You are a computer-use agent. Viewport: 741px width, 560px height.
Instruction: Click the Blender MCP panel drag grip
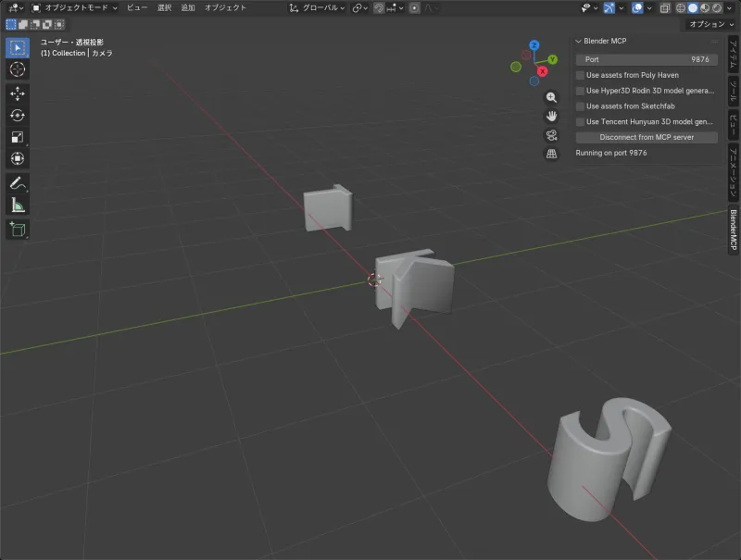point(714,42)
